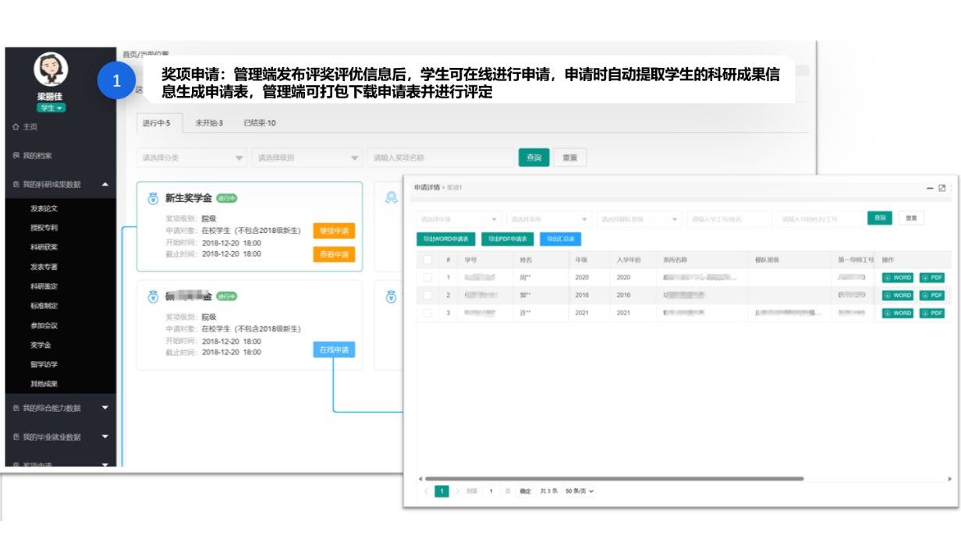Select 科研鉴定 in the sidebar submenu
Viewport: 961px width, 560px height.
click(x=44, y=287)
